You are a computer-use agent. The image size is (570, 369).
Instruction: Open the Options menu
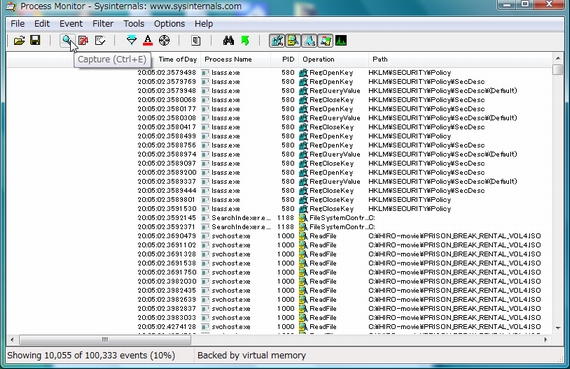click(169, 24)
